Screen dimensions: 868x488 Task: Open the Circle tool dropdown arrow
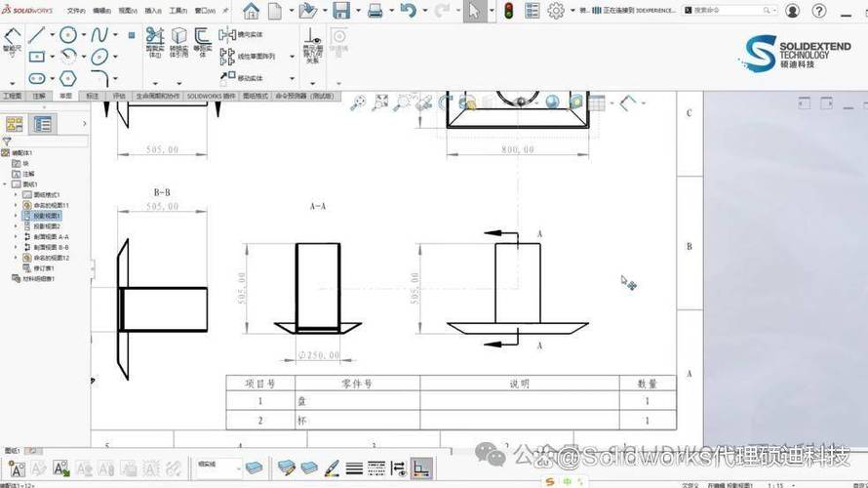point(84,35)
